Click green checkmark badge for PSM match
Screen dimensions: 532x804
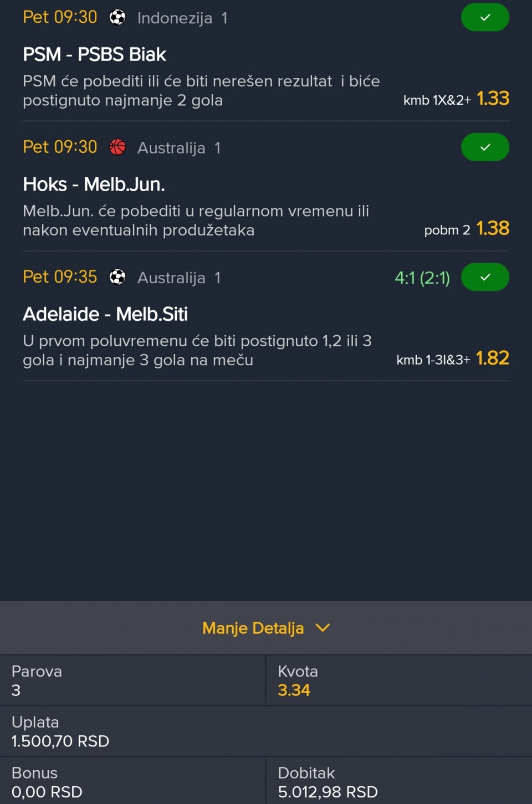click(485, 18)
